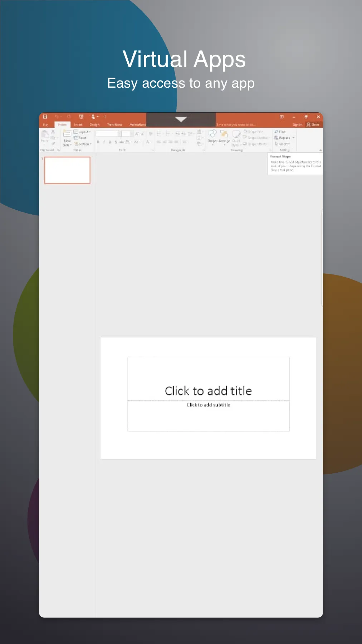This screenshot has height=644, width=362.
Task: Click the Share icon button
Action: 313,125
